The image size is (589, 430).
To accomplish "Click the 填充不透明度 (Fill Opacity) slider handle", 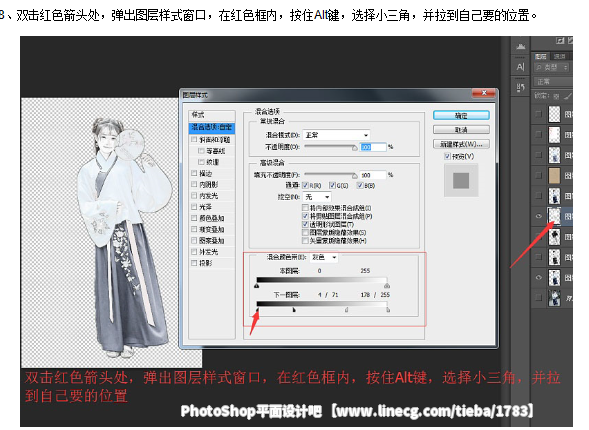I will point(354,176).
